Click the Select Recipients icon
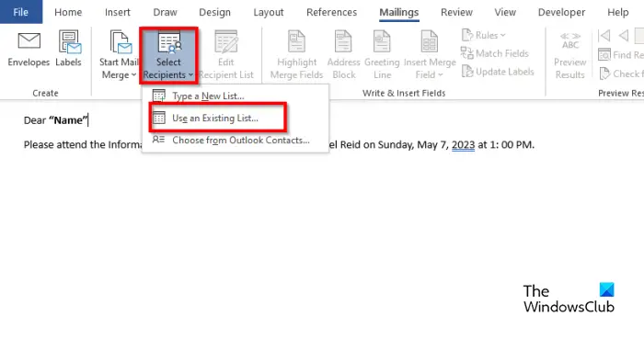This screenshot has height=339, width=644. coord(169,43)
